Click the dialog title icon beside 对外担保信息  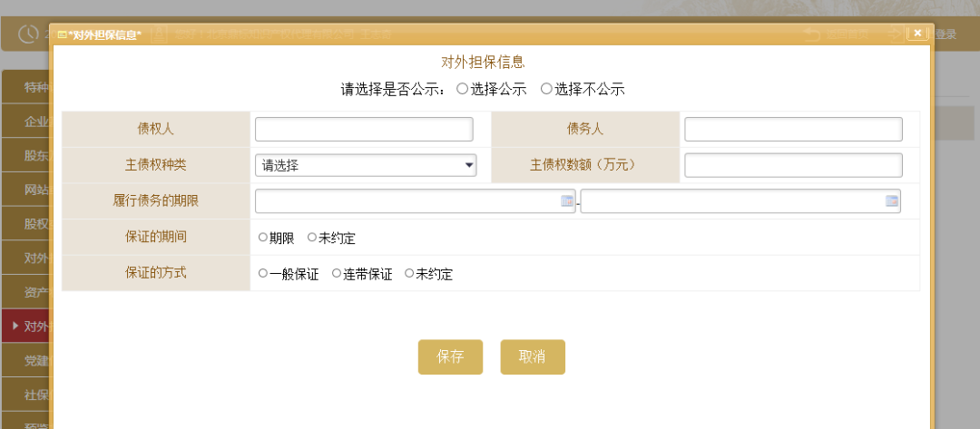[x=62, y=34]
